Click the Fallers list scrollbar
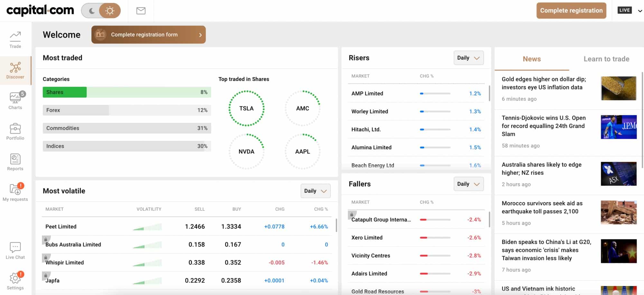The width and height of the screenshot is (644, 295). point(490,219)
